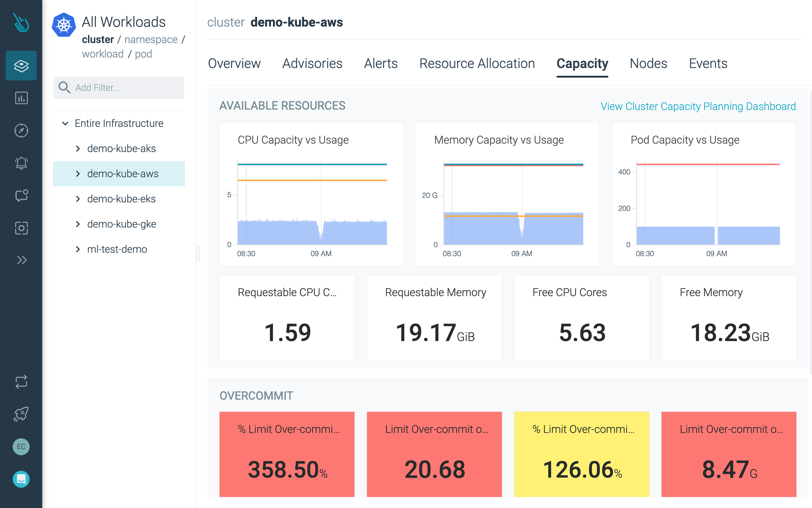
Task: Click the Requestable Memory value 19.17 GiB
Action: coord(435,333)
